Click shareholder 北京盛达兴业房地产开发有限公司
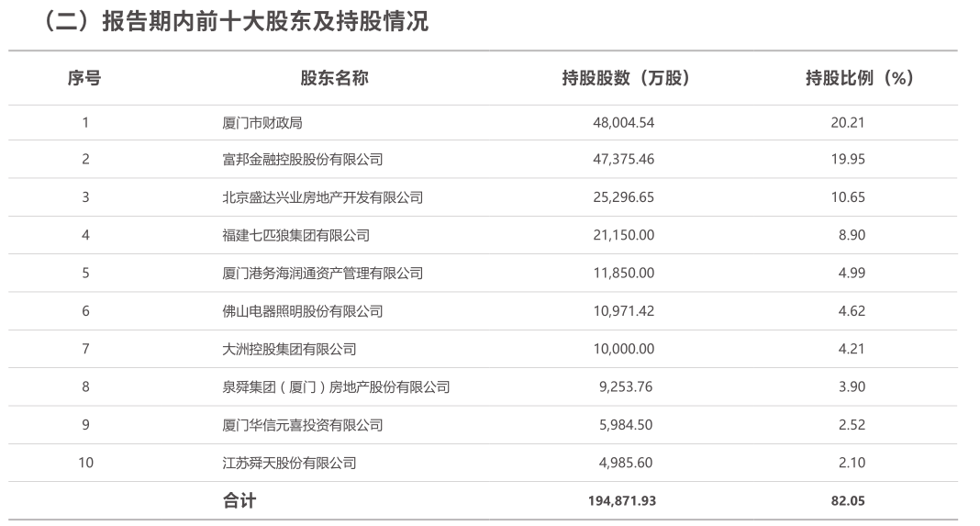Viewport: 980px width, 526px height. click(x=322, y=197)
